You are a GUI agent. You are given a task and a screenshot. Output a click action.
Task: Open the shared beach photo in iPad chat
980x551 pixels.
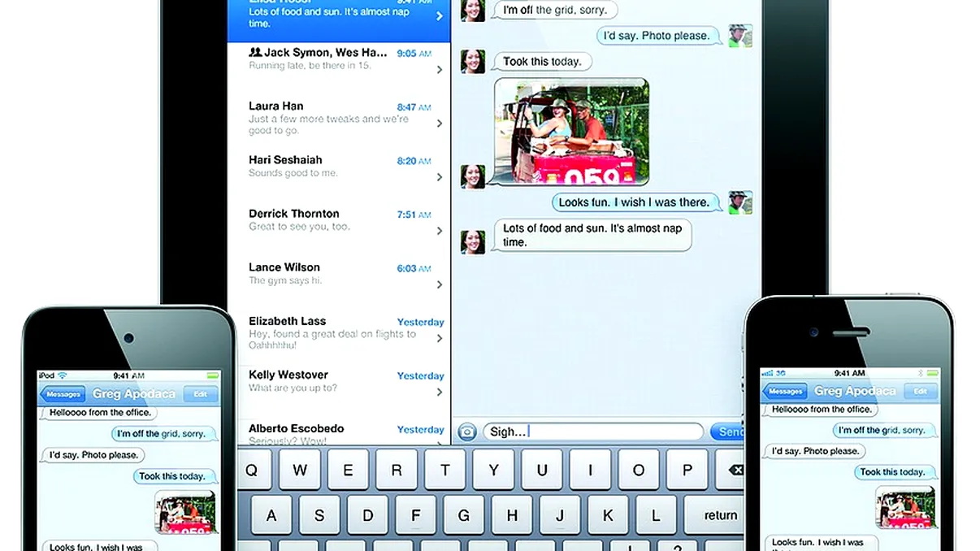click(x=571, y=132)
